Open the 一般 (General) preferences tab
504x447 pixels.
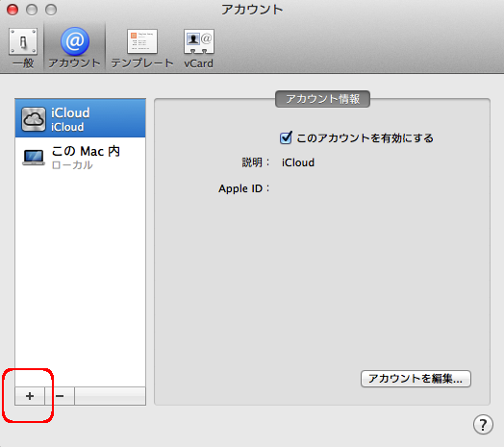point(23,48)
